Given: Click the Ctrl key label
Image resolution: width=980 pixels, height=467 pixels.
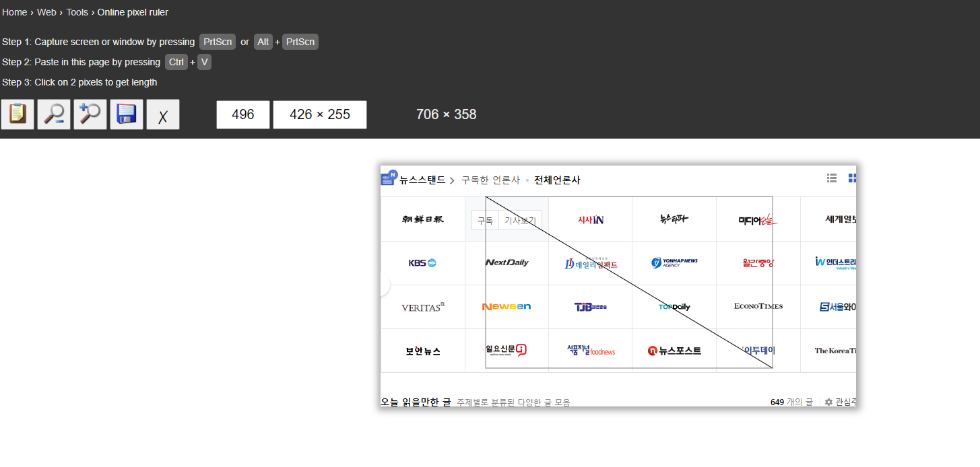Looking at the screenshot, I should click(x=176, y=62).
